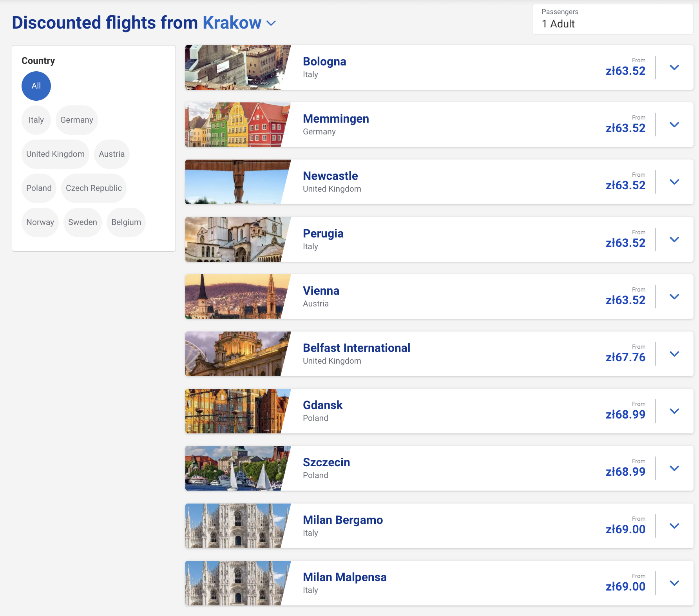Choose the Norway country filter
The width and height of the screenshot is (699, 616).
coord(40,222)
